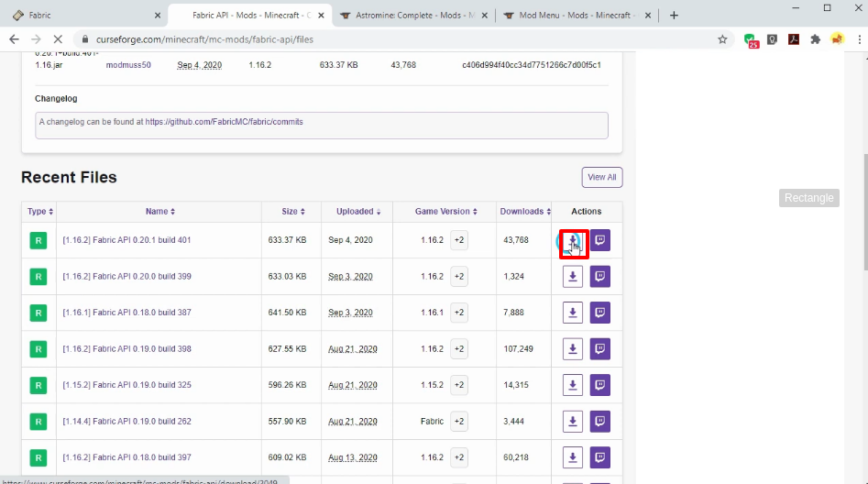Install build 387 with Twitch icon

[600, 313]
